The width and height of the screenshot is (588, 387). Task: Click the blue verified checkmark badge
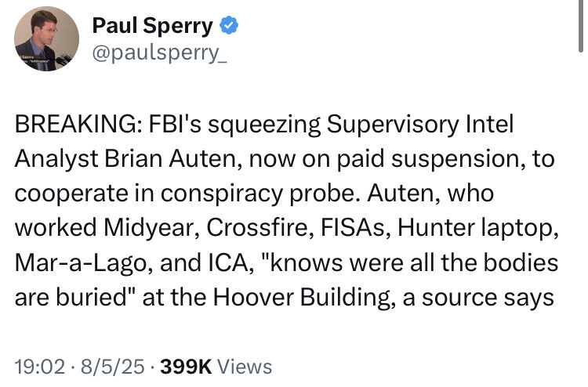click(x=228, y=27)
